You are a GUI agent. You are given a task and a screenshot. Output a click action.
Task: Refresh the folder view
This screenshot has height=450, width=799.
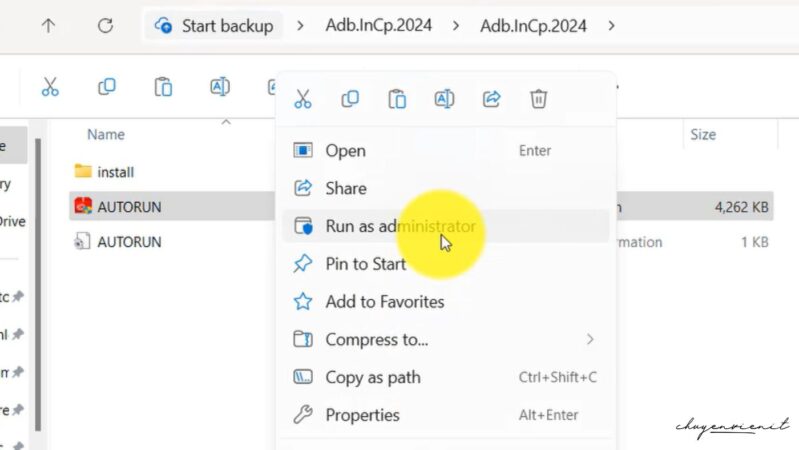pos(105,25)
